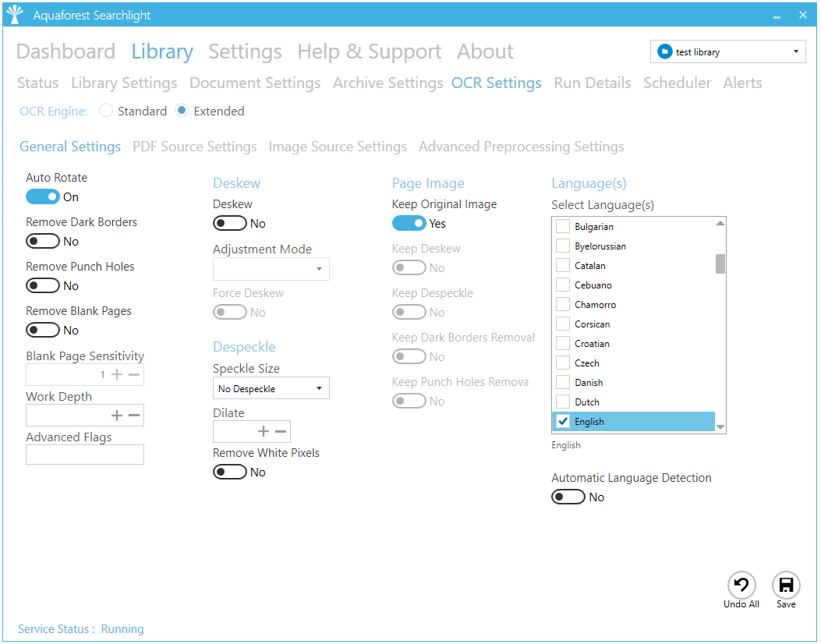This screenshot has height=644, width=821.
Task: Switch to PDF Source Settings tab
Action: 194,147
